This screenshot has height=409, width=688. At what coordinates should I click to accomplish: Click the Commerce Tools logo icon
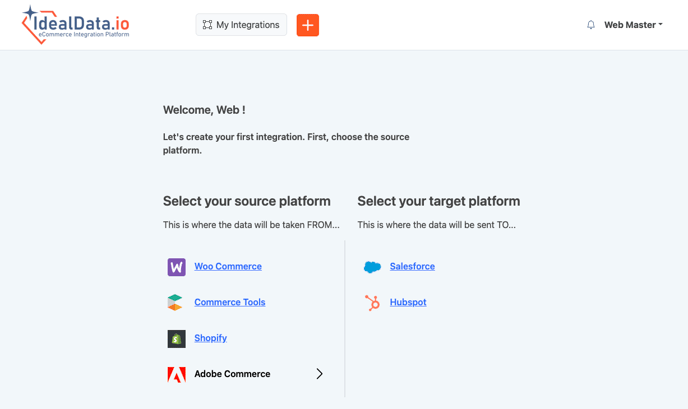coord(176,302)
